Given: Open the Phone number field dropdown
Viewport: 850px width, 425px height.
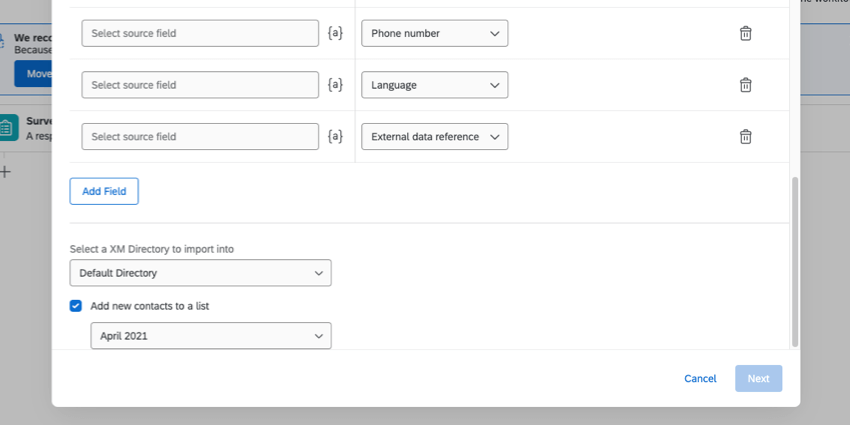Looking at the screenshot, I should 434,33.
